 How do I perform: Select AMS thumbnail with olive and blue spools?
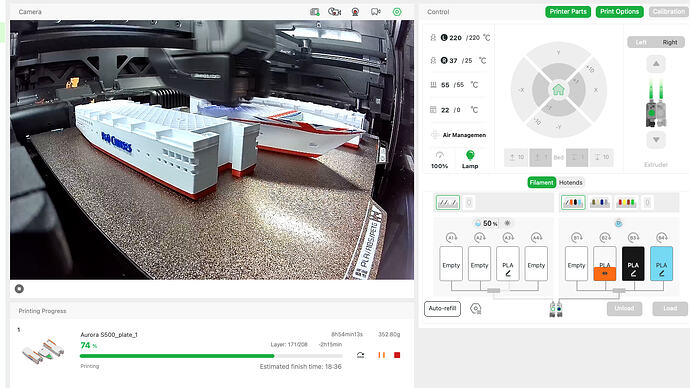pyautogui.click(x=600, y=203)
